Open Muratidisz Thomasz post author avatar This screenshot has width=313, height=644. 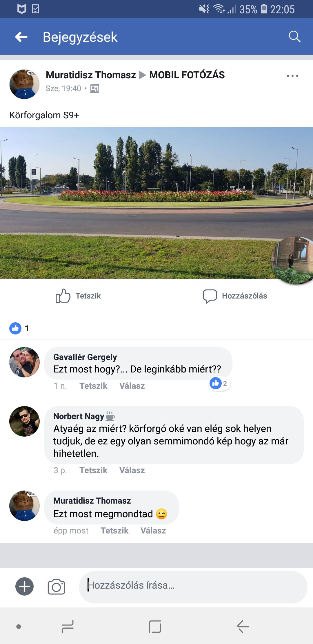(x=24, y=84)
